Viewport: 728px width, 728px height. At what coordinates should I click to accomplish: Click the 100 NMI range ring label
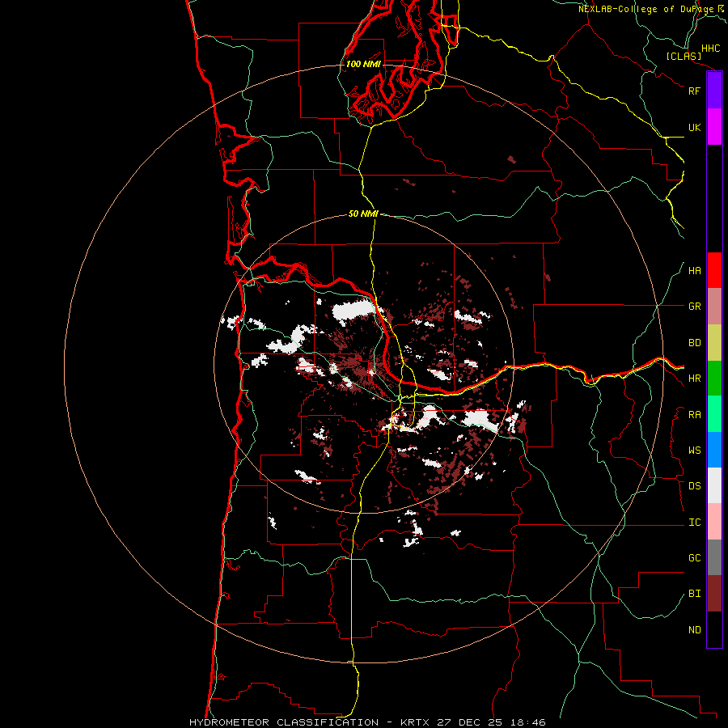click(x=363, y=64)
